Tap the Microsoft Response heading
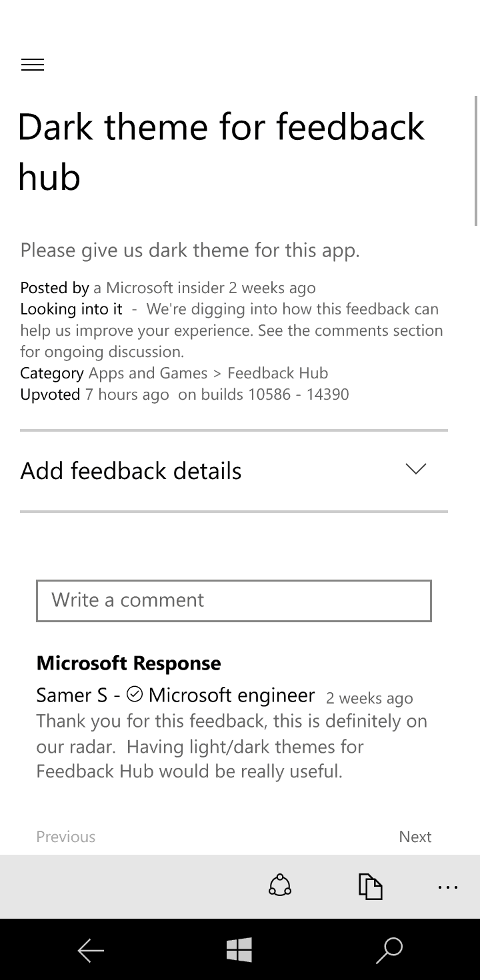This screenshot has width=480, height=980. [x=129, y=663]
